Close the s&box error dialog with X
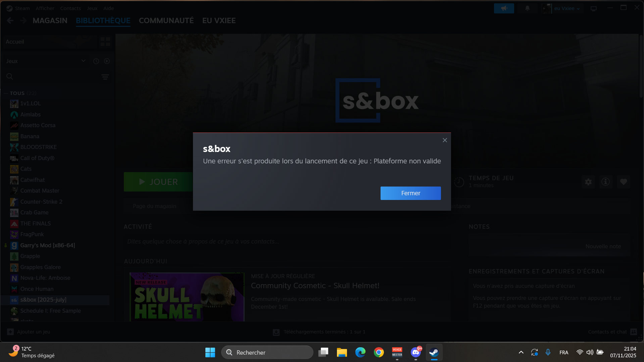644x362 pixels. tap(445, 140)
